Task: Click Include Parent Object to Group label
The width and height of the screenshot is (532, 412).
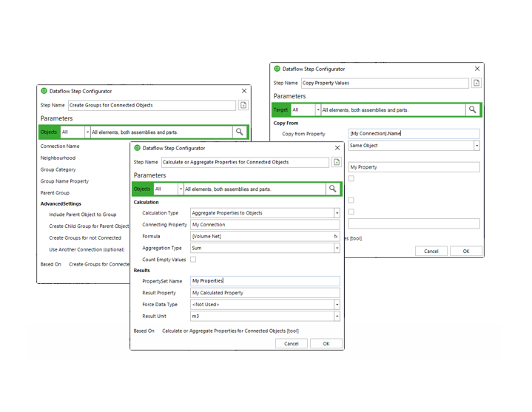Action: click(83, 215)
